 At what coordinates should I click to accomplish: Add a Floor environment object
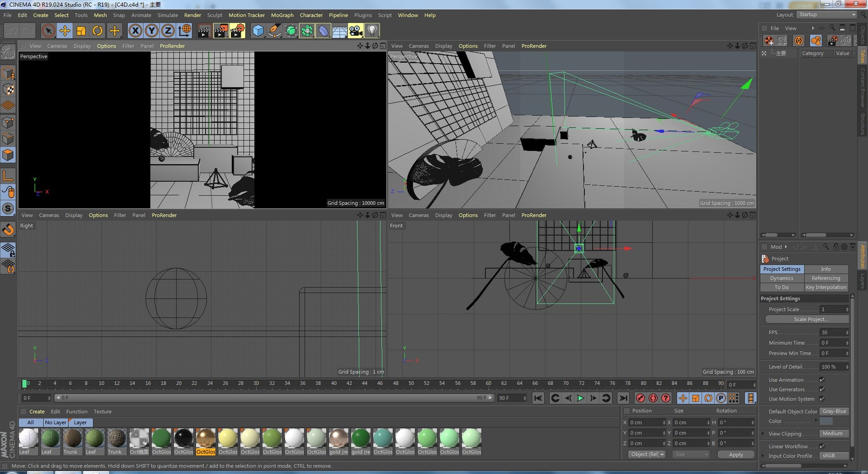340,31
